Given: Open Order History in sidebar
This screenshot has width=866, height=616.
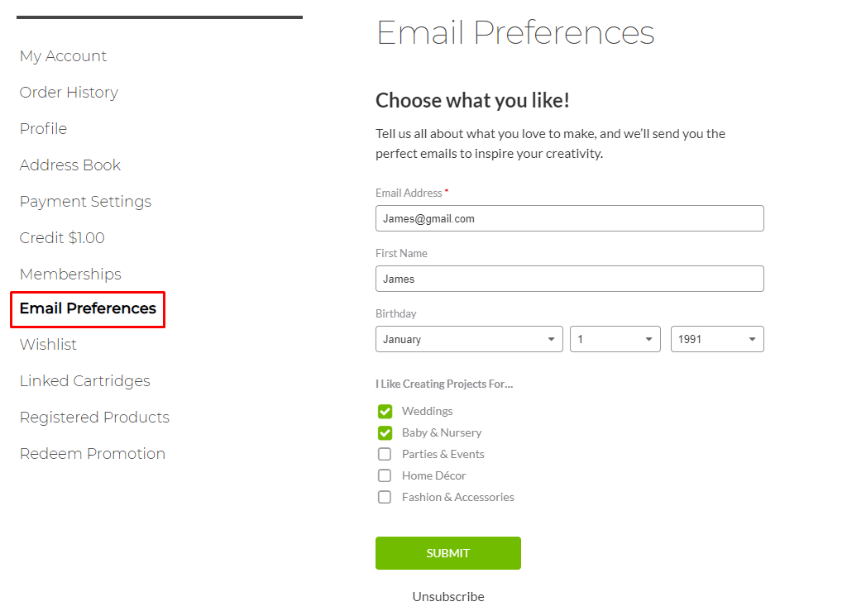Looking at the screenshot, I should tap(69, 93).
